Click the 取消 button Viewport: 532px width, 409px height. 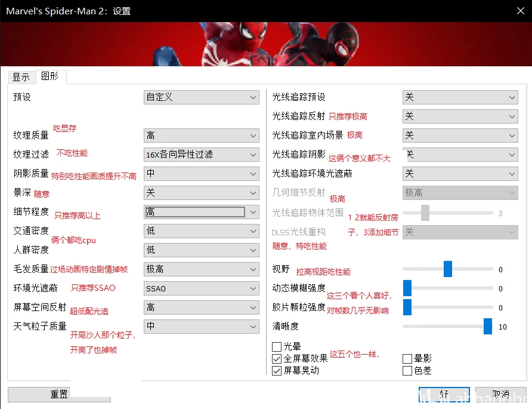[x=501, y=395]
